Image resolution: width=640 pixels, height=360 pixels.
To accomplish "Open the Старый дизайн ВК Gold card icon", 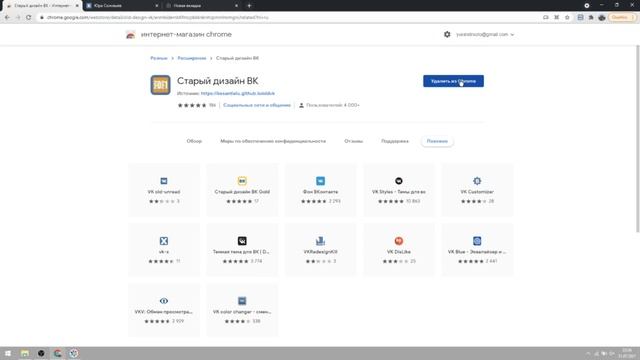I will click(242, 181).
